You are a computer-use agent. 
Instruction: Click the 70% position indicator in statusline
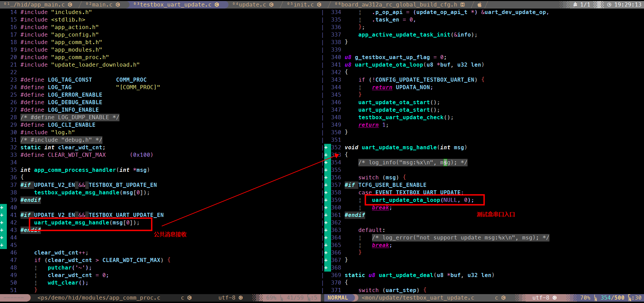pyautogui.click(x=585, y=298)
